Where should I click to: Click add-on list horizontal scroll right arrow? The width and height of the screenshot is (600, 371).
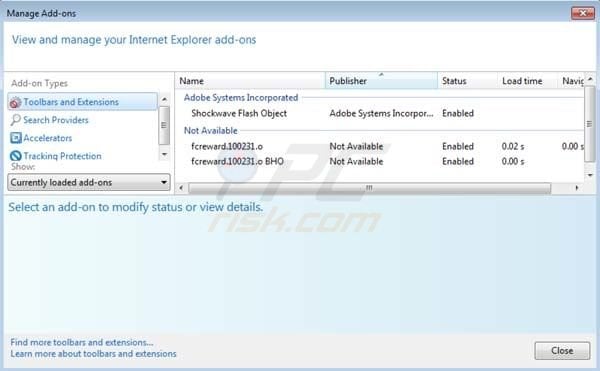click(x=577, y=188)
